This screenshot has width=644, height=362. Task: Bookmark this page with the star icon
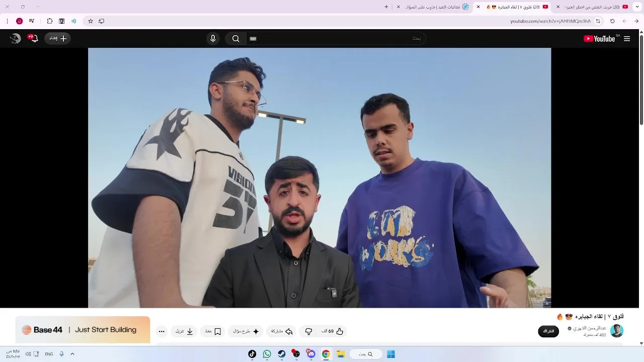(x=91, y=21)
